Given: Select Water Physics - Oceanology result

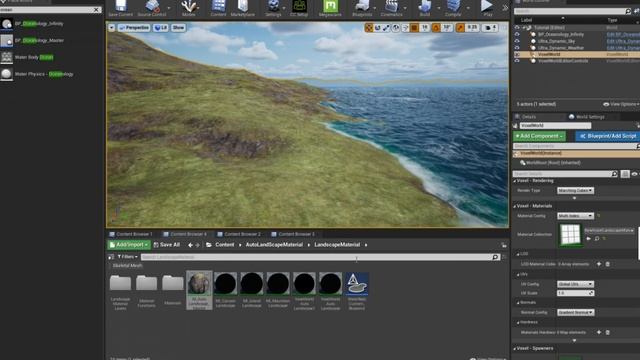Looking at the screenshot, I should pos(44,74).
